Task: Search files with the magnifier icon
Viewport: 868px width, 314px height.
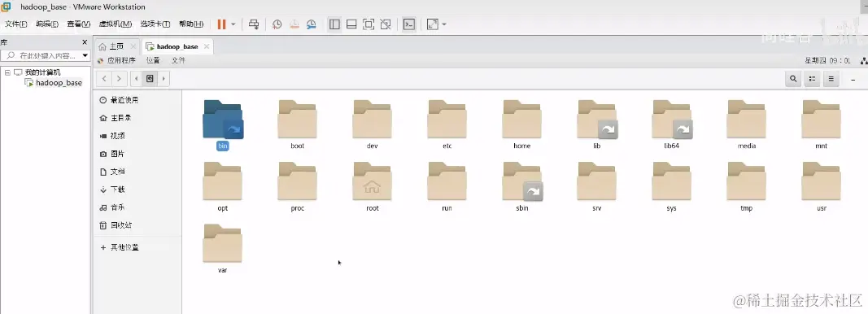Action: 793,79
